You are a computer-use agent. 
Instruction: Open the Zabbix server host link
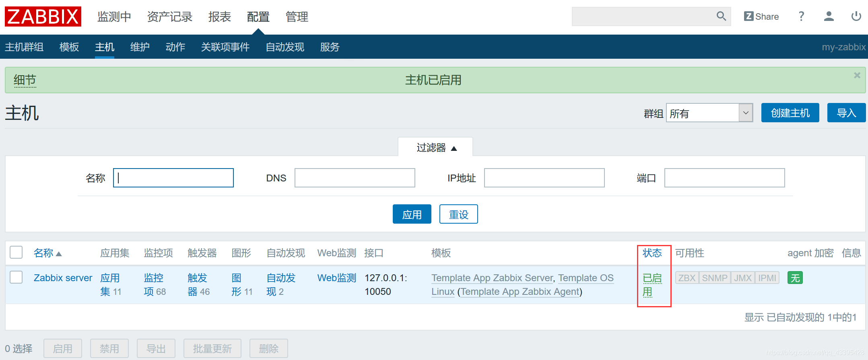point(63,278)
